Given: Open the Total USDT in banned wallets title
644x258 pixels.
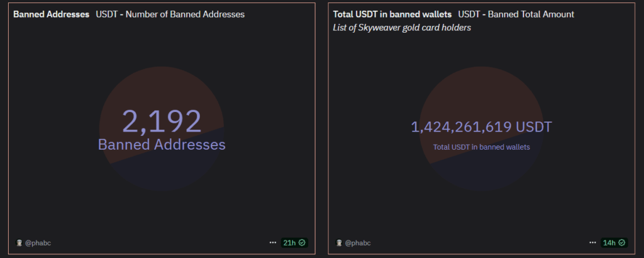Looking at the screenshot, I should [x=392, y=14].
